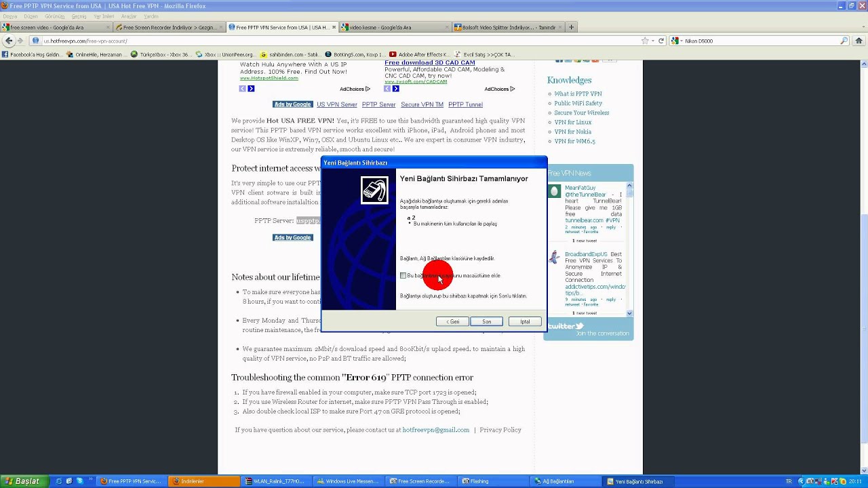
Task: Open 'Public WiFi Safety' link
Action: 578,103
